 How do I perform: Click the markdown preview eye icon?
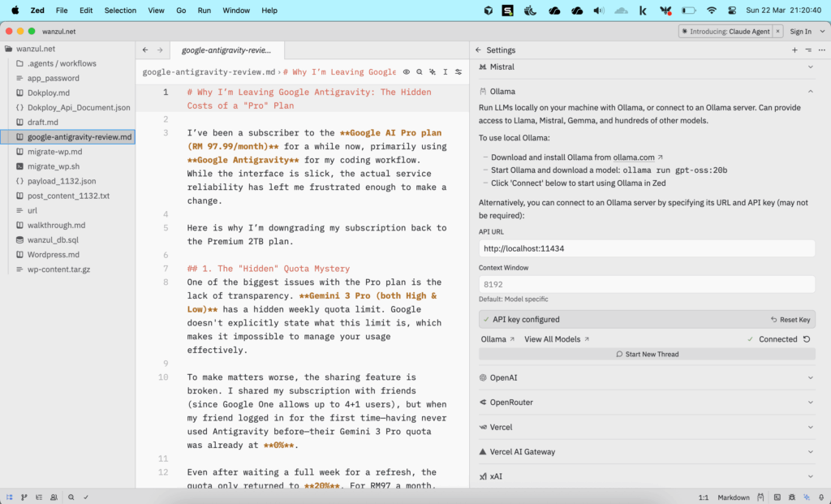point(407,71)
